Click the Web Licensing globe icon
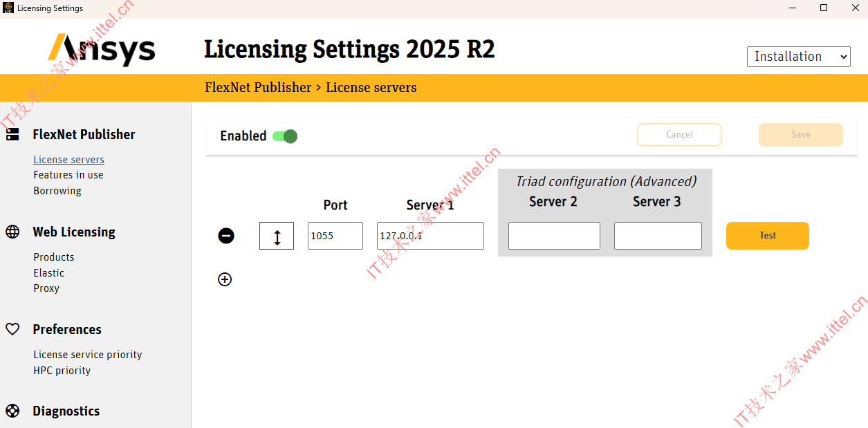868x428 pixels. click(x=12, y=232)
